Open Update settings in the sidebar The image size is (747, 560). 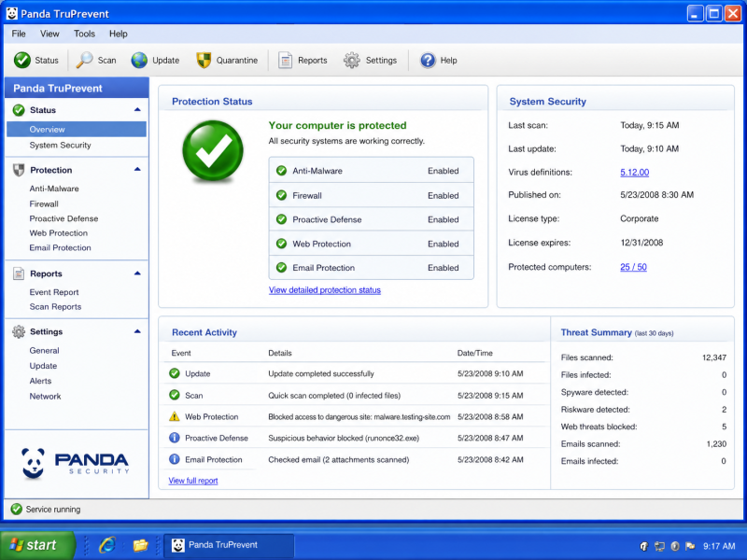pos(43,366)
